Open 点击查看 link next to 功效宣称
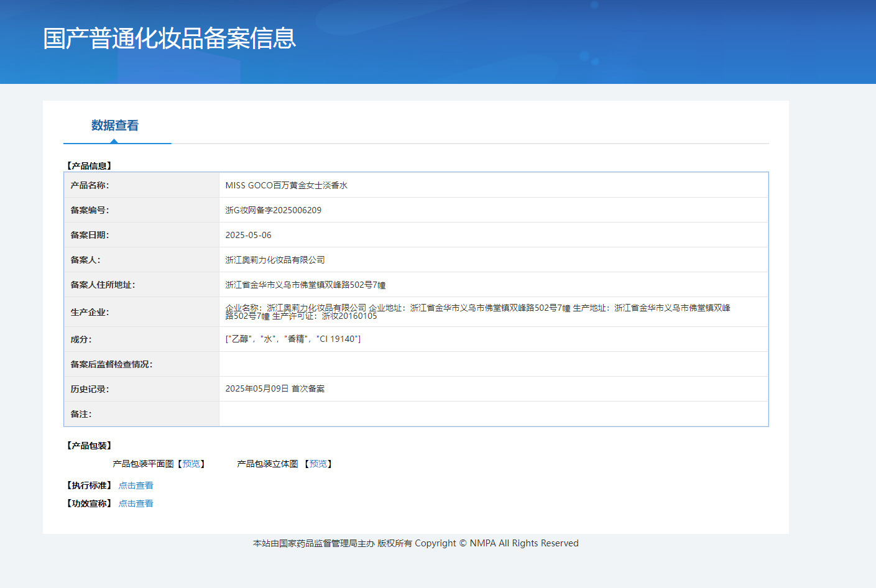 tap(136, 503)
